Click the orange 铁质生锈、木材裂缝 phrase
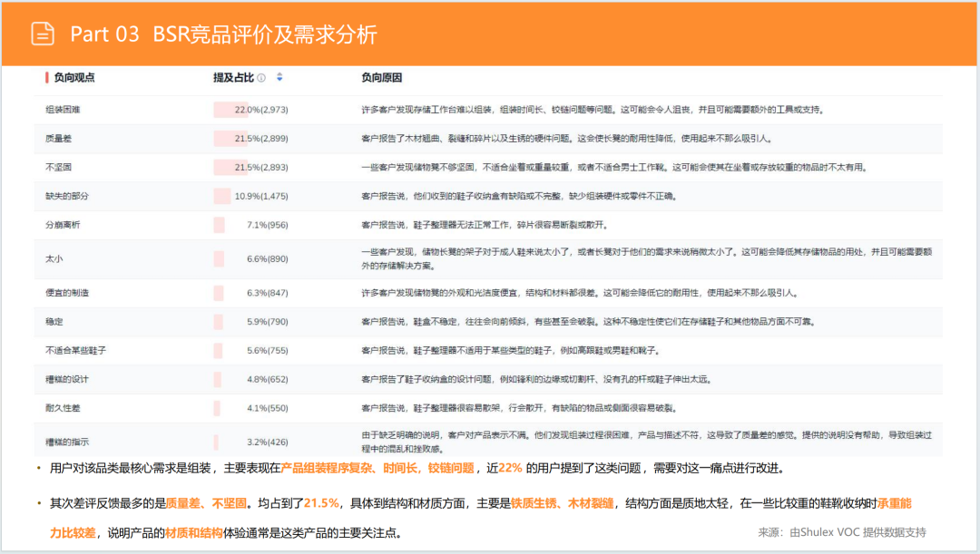Image resolution: width=980 pixels, height=554 pixels. pos(562,503)
